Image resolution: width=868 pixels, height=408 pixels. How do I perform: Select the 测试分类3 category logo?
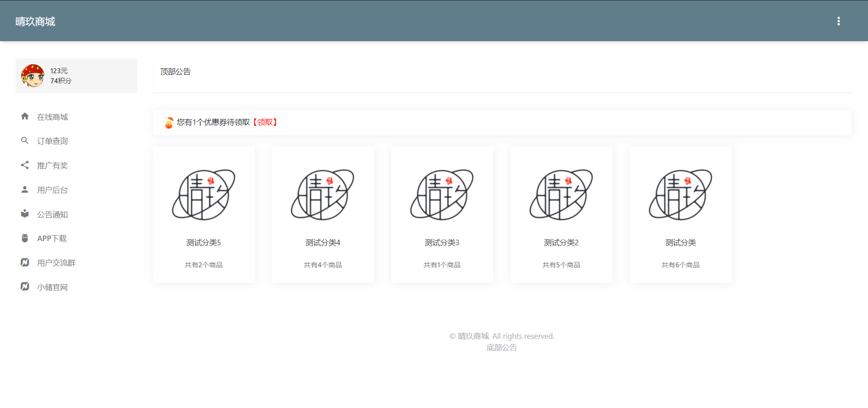coord(442,195)
